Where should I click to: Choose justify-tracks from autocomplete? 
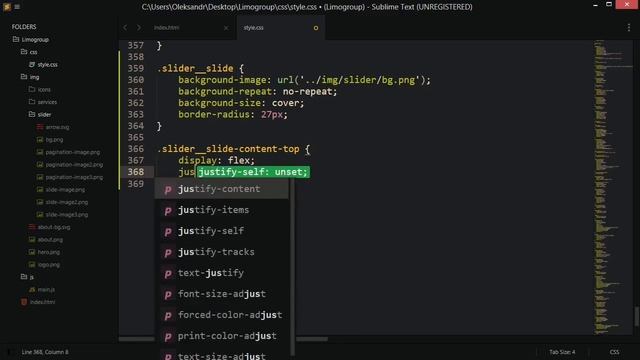point(221,252)
